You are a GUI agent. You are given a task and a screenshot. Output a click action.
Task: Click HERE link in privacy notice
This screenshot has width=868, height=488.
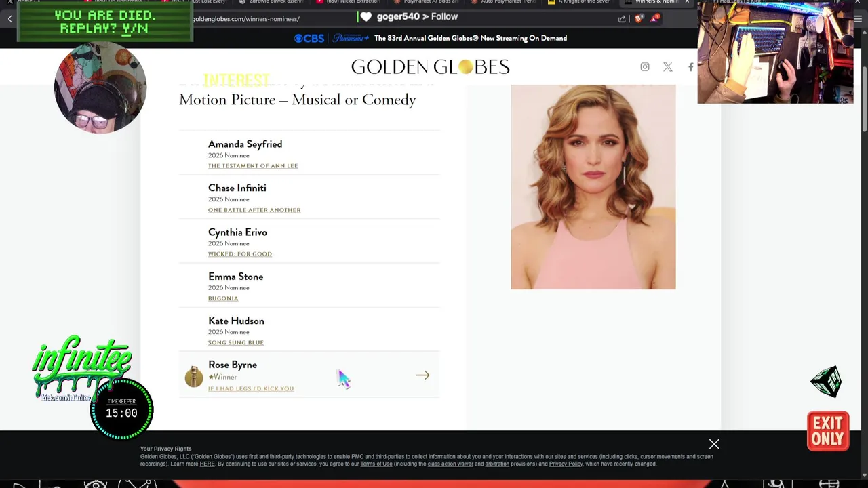click(207, 464)
